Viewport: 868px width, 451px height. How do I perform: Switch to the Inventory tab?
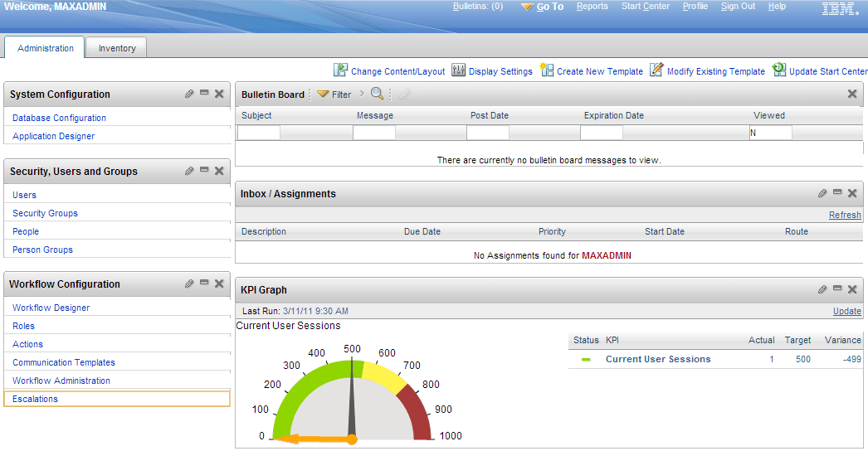tap(117, 48)
